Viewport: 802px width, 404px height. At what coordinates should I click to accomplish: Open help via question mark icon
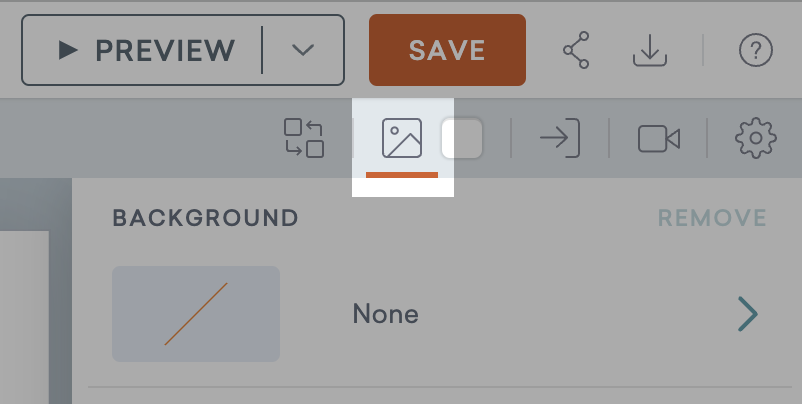(755, 50)
